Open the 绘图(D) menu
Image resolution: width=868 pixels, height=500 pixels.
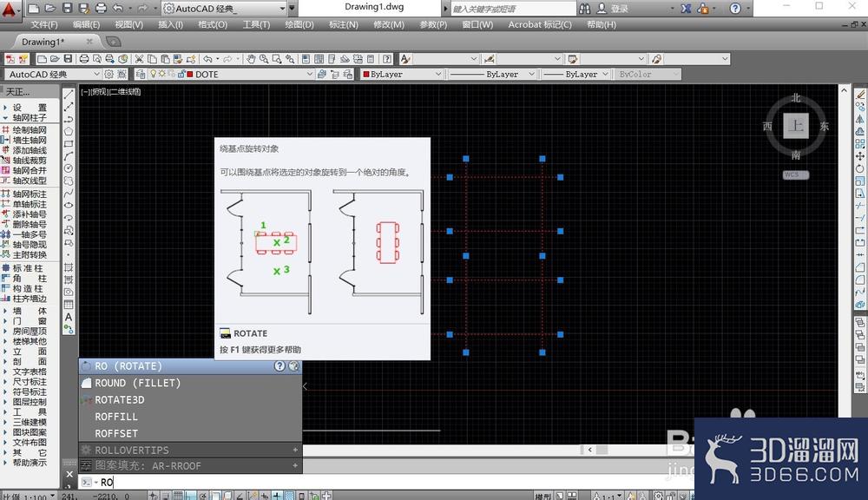click(299, 24)
